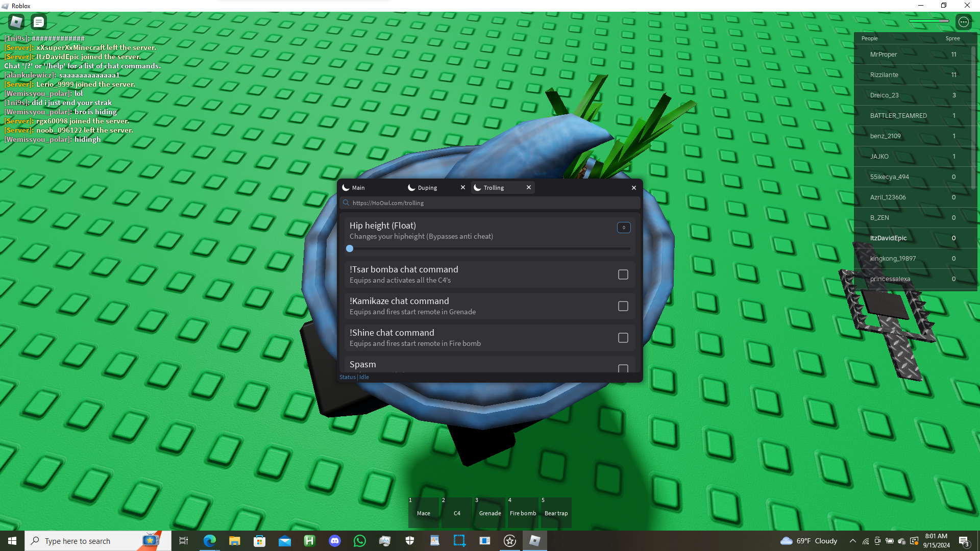This screenshot has width=980, height=551.
Task: Select 55ikecya_494 in the player list
Action: click(x=913, y=177)
